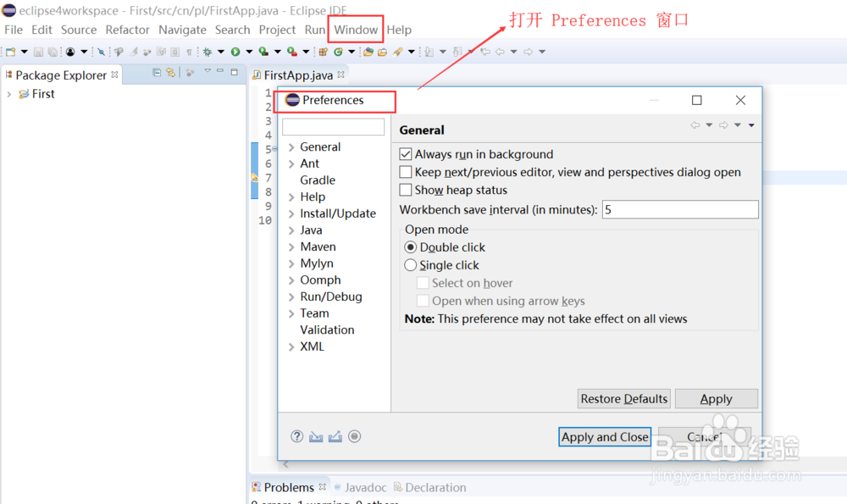
Task: Open the Project menu
Action: pyautogui.click(x=277, y=30)
